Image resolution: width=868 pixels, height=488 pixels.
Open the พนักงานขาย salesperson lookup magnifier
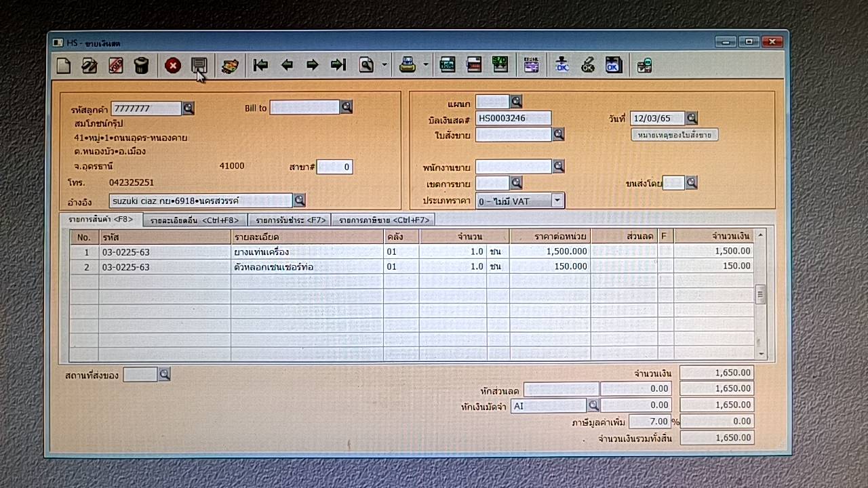[559, 166]
